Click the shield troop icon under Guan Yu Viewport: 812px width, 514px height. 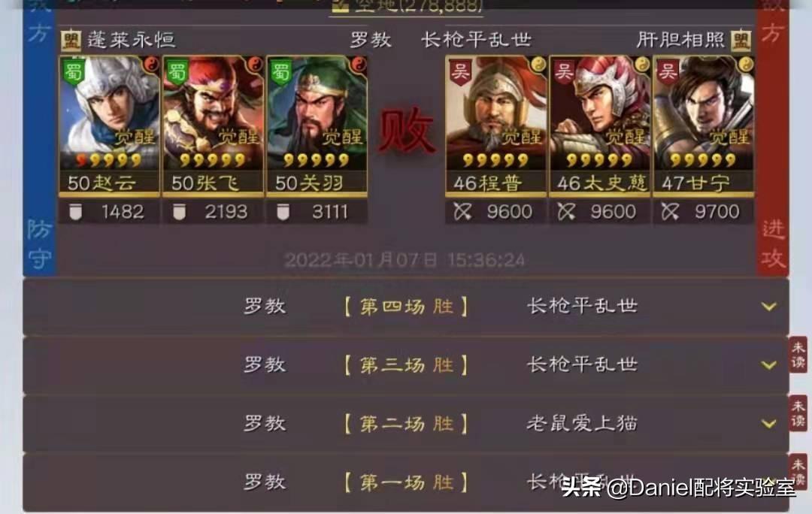283,212
